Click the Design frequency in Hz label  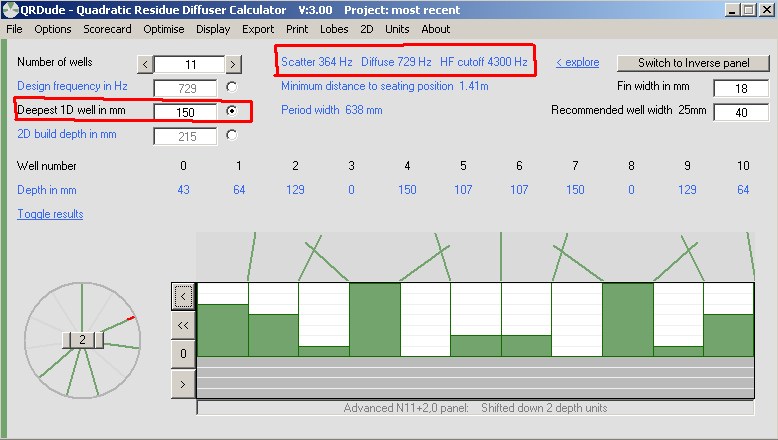point(72,86)
